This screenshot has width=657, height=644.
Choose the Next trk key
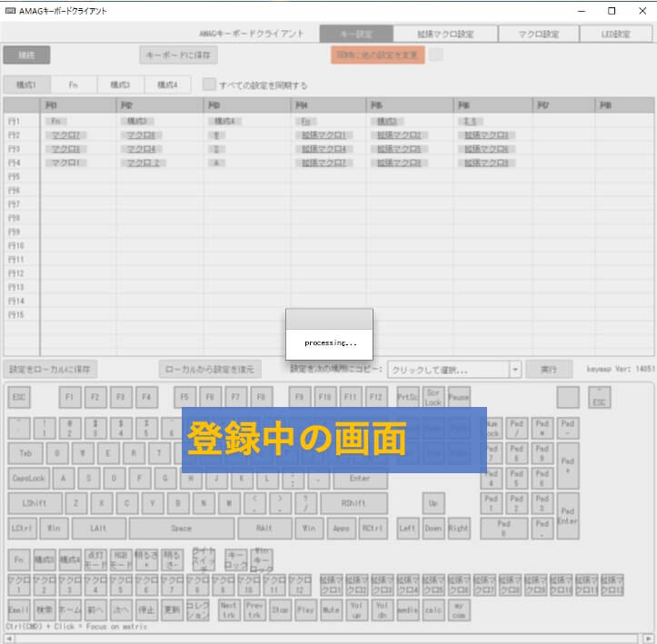pyautogui.click(x=229, y=609)
